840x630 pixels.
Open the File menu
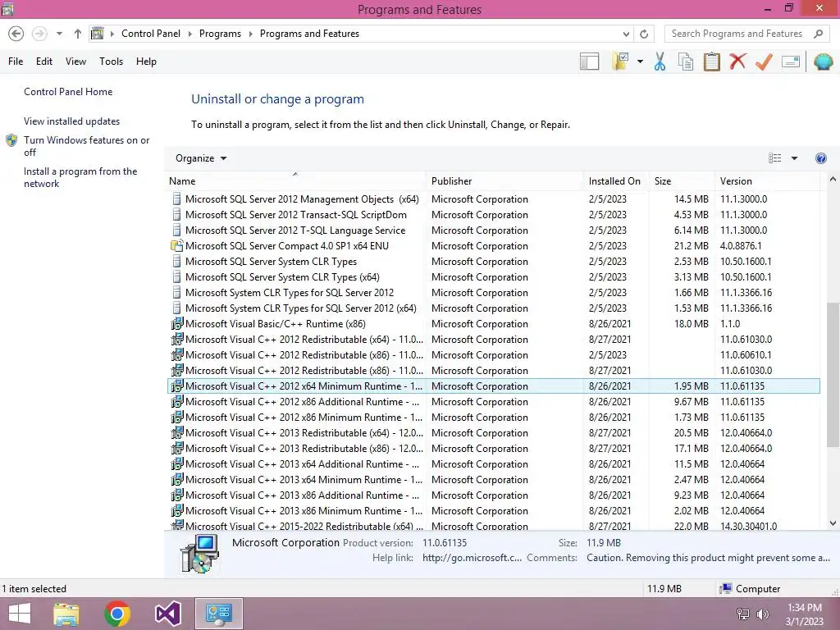click(16, 62)
